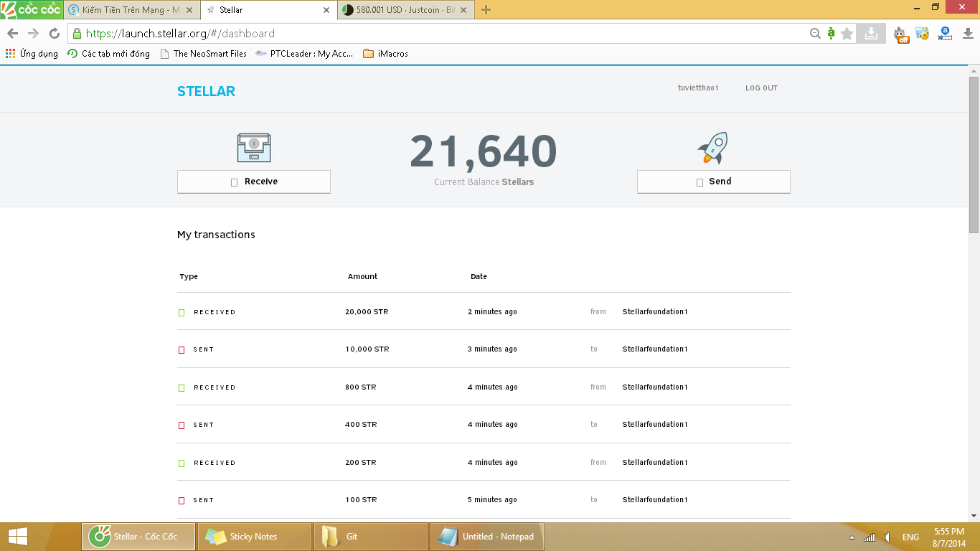
Task: Click the green square icon on the 20,000 STR row
Action: [x=182, y=313]
